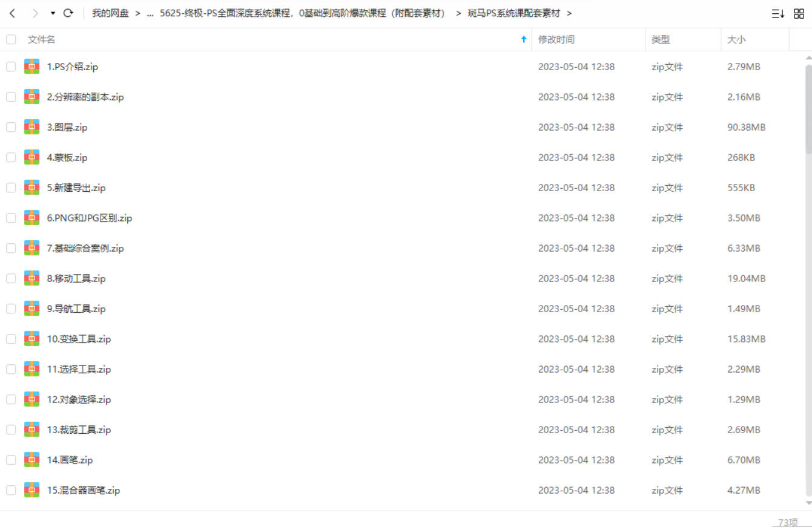
Task: Click the zip icon of 4.蒙板.zip
Action: (x=32, y=157)
